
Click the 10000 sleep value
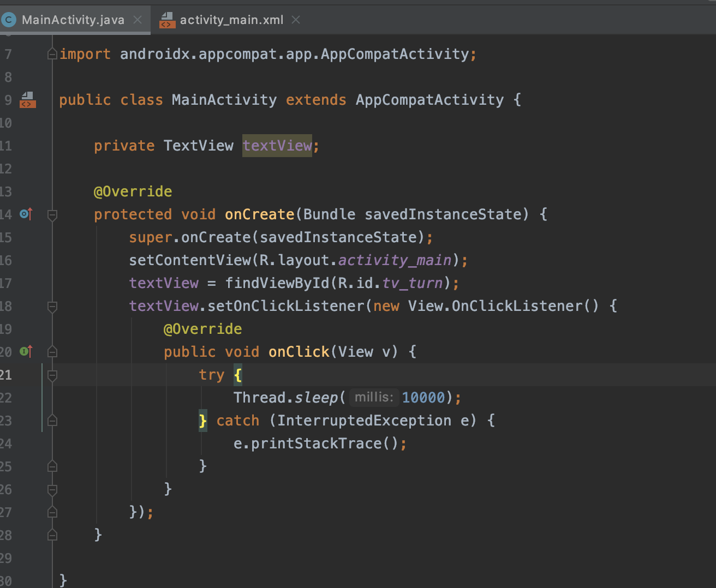423,398
